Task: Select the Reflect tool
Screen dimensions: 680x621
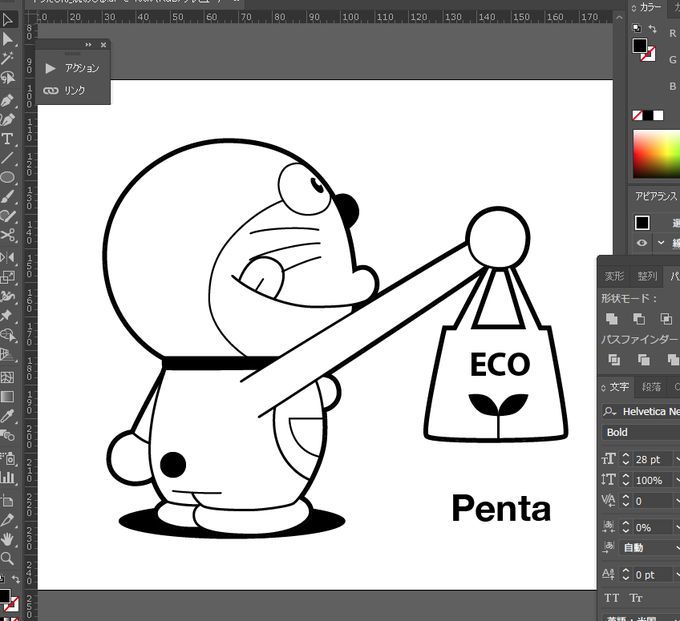Action: tap(7, 258)
